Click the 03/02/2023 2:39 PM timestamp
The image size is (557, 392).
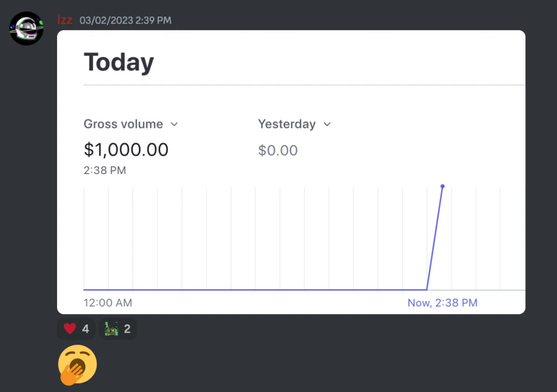click(x=125, y=20)
